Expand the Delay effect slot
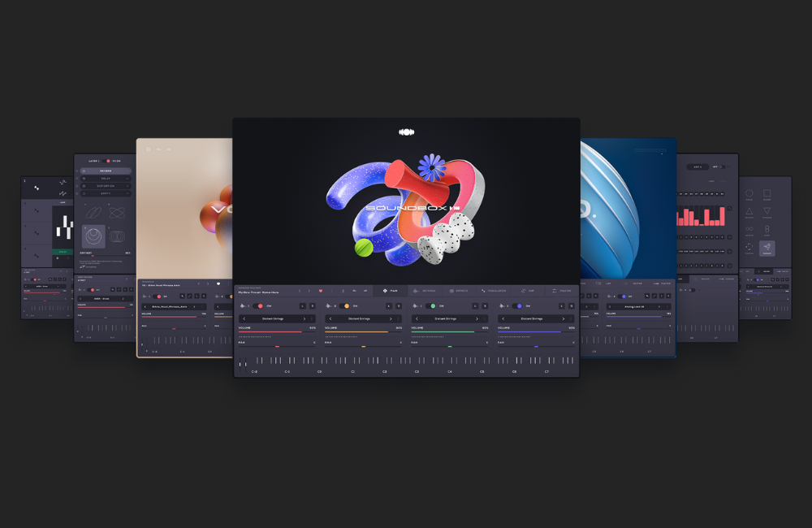 tap(127, 178)
